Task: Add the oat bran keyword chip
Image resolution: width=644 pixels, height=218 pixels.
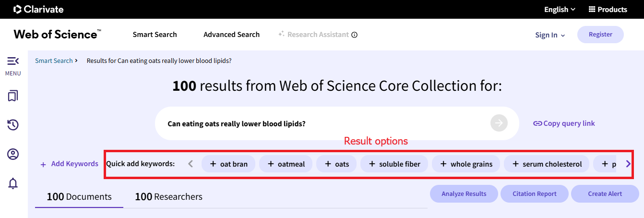Action: coord(228,164)
